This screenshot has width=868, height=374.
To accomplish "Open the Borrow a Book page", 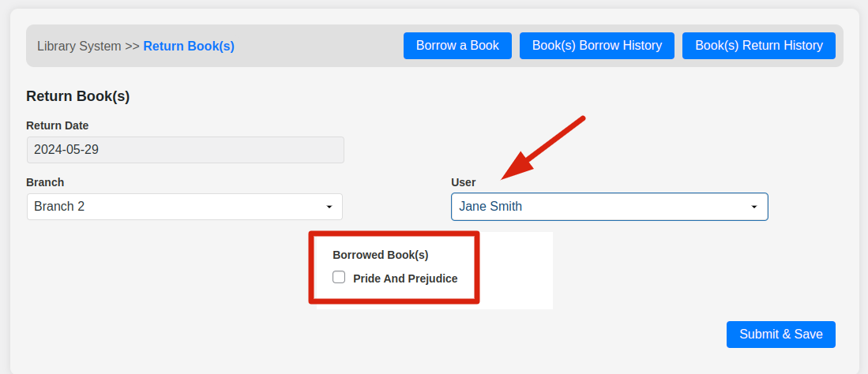I will pos(457,46).
